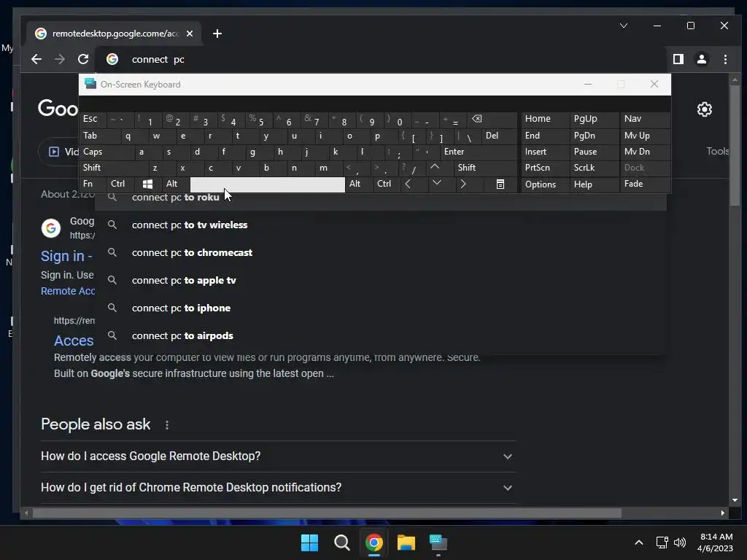
Task: Select suggestion connect pc to chromecast
Action: (381, 252)
